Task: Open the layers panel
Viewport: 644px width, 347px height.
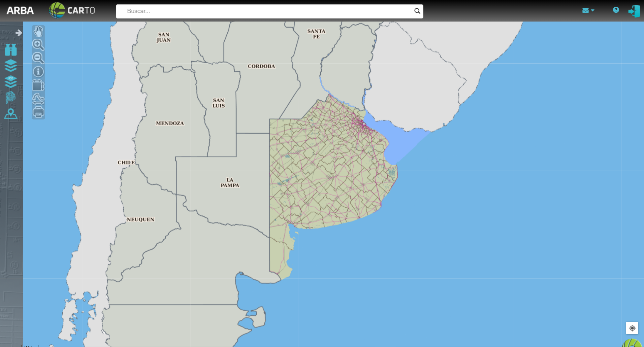Action: click(x=11, y=66)
